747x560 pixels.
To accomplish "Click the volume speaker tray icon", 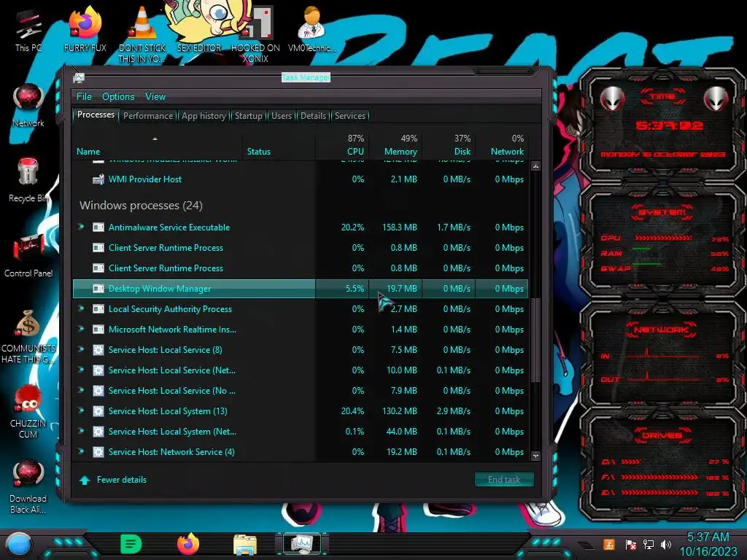I will click(x=666, y=544).
